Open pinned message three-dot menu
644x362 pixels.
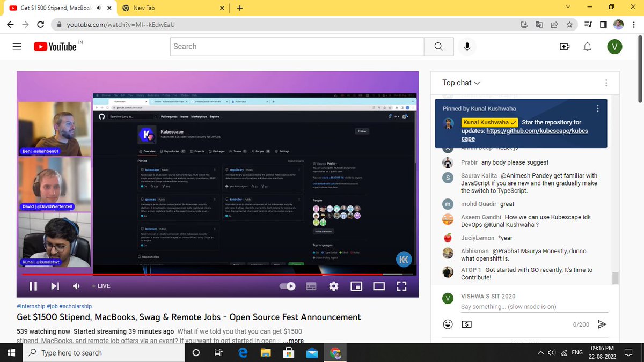(597, 108)
